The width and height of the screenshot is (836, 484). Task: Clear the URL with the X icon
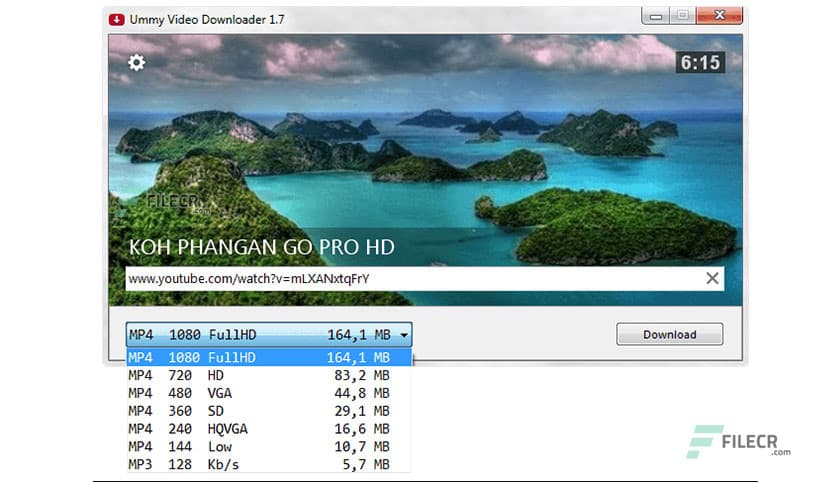pyautogui.click(x=712, y=278)
